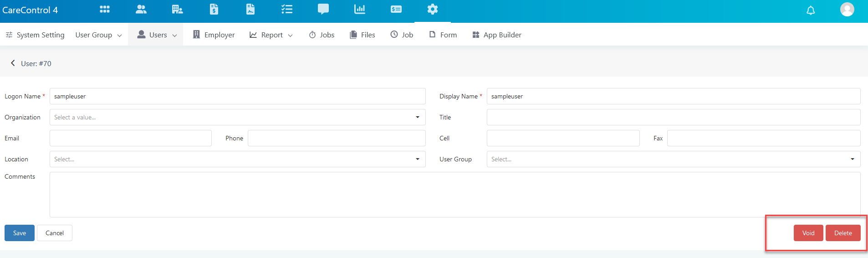Open the Files menu item
The image size is (868, 258).
[x=362, y=35]
